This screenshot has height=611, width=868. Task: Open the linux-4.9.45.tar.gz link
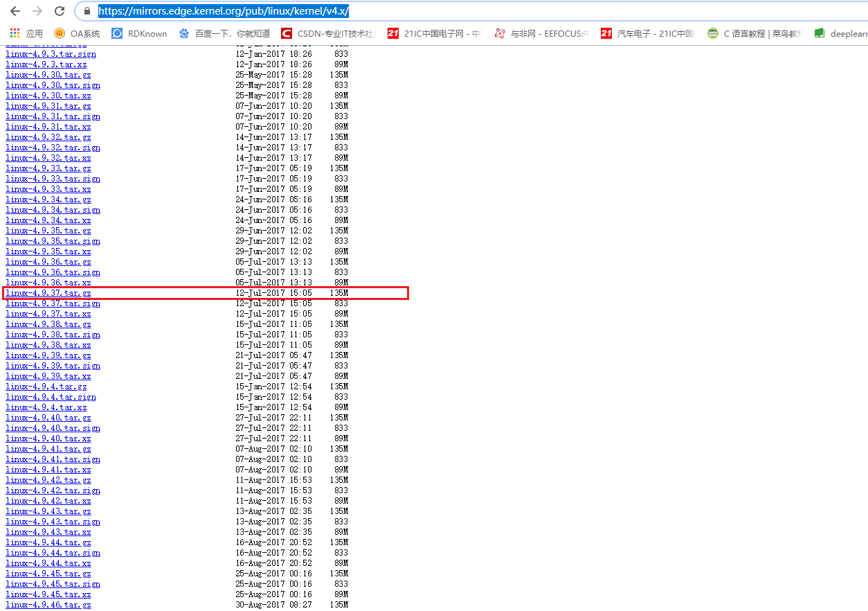[48, 574]
